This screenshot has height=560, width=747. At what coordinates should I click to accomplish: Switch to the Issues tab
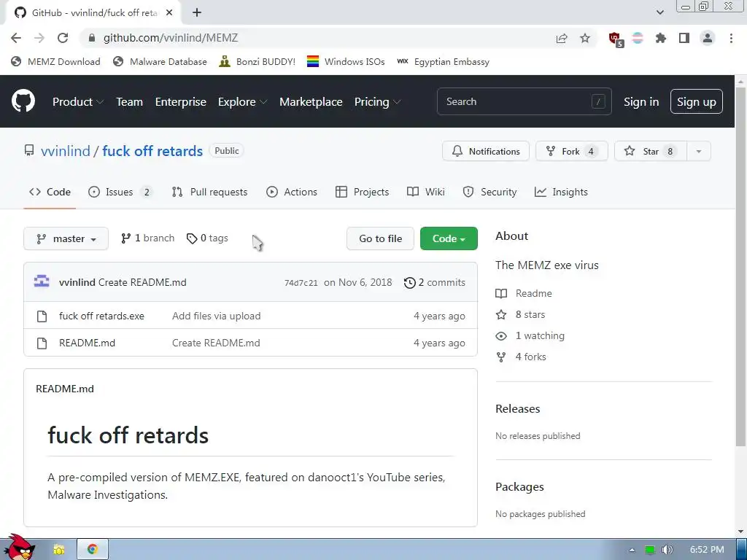click(x=120, y=192)
